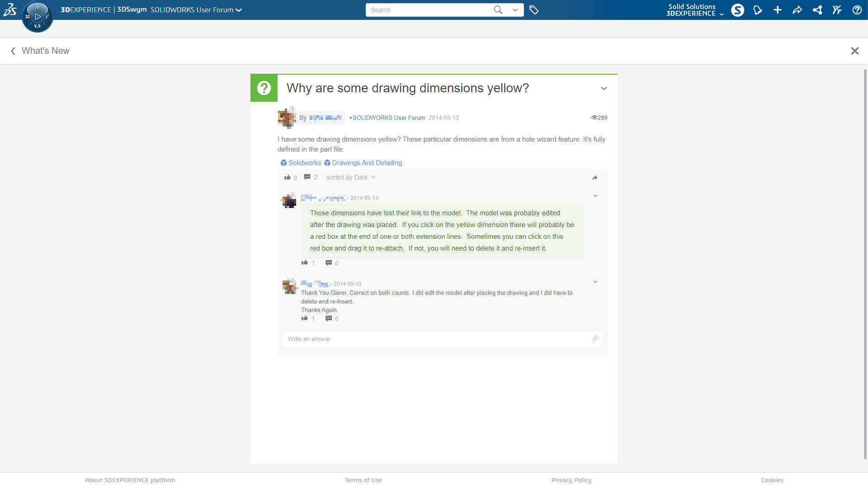
Task: Click the Write an answer field
Action: (x=434, y=339)
